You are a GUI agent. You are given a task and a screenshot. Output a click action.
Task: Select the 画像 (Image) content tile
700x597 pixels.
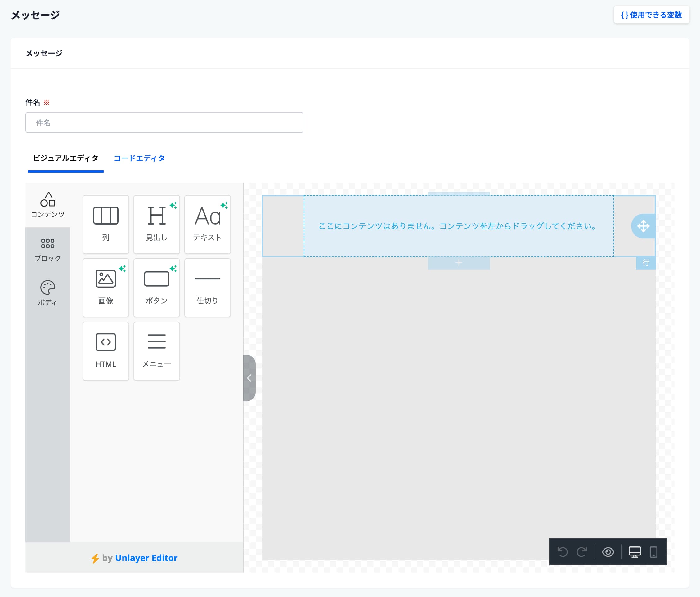click(x=105, y=287)
